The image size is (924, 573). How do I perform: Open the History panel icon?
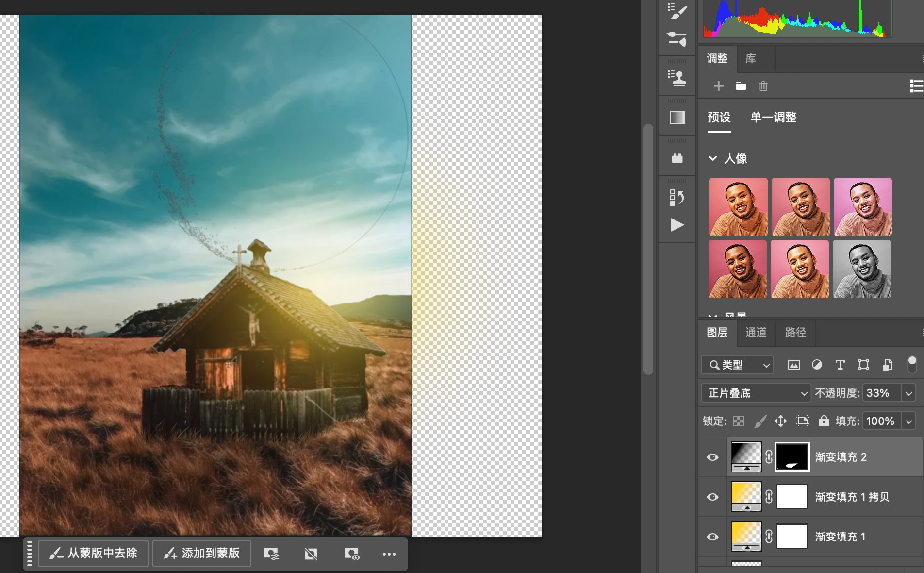677,197
